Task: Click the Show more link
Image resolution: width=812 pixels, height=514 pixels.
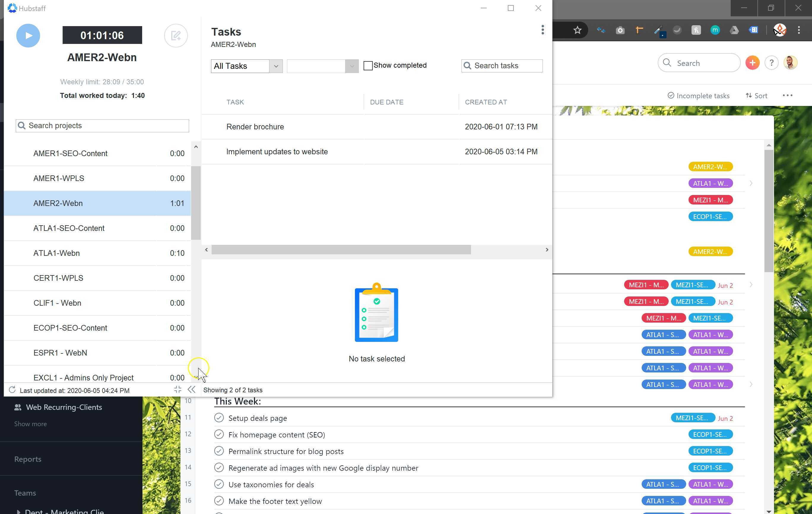Action: (30, 423)
